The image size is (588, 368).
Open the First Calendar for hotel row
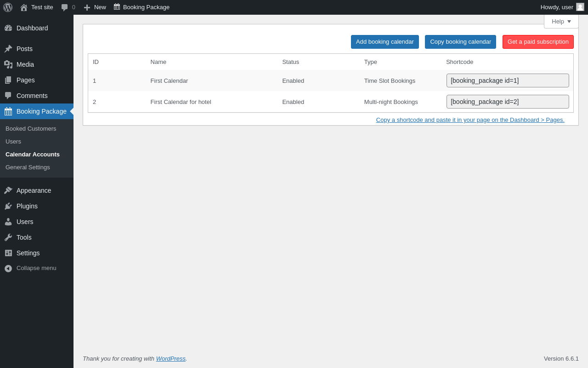(x=181, y=102)
